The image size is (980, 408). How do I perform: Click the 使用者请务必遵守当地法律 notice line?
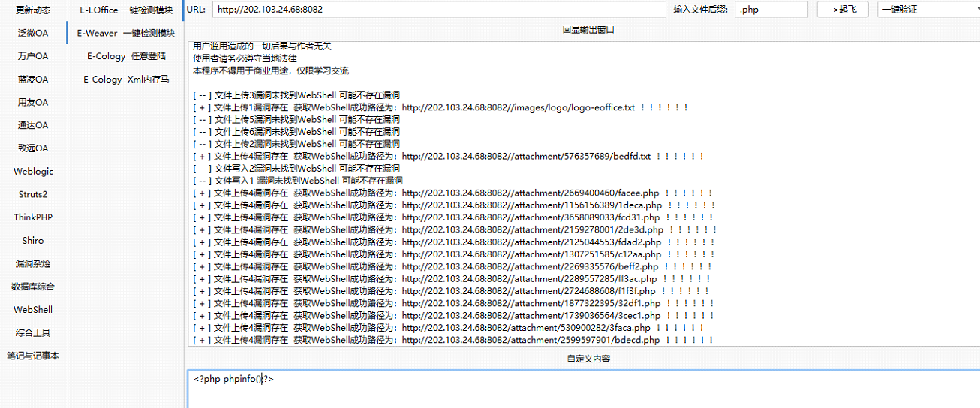(x=245, y=58)
